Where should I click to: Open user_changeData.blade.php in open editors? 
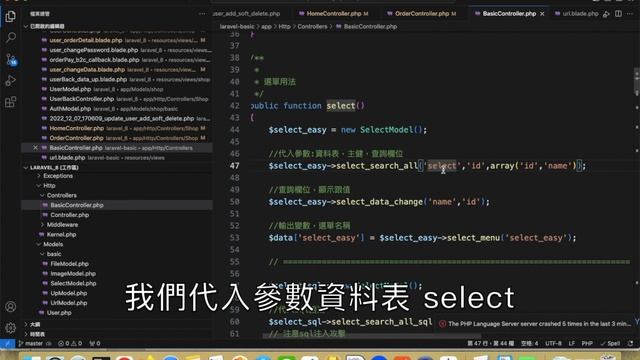pos(87,70)
